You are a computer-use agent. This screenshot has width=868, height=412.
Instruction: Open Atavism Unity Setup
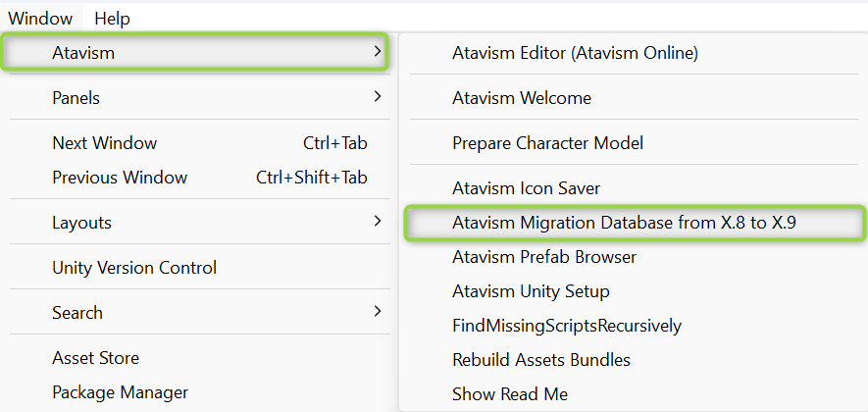click(531, 291)
